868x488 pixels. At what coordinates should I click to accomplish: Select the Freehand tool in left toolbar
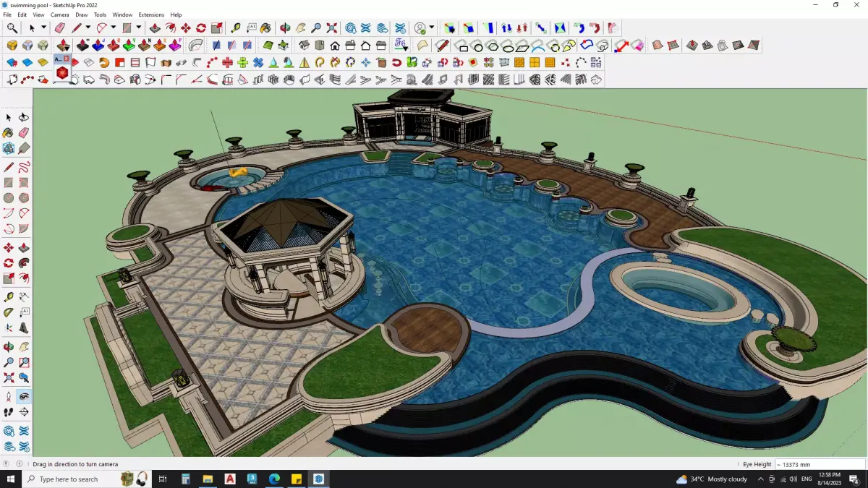coord(24,167)
